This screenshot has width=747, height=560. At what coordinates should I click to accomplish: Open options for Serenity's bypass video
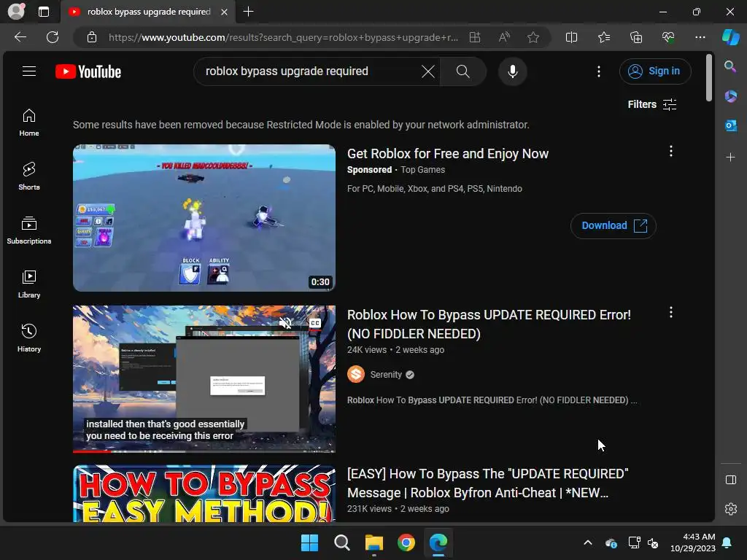(671, 312)
